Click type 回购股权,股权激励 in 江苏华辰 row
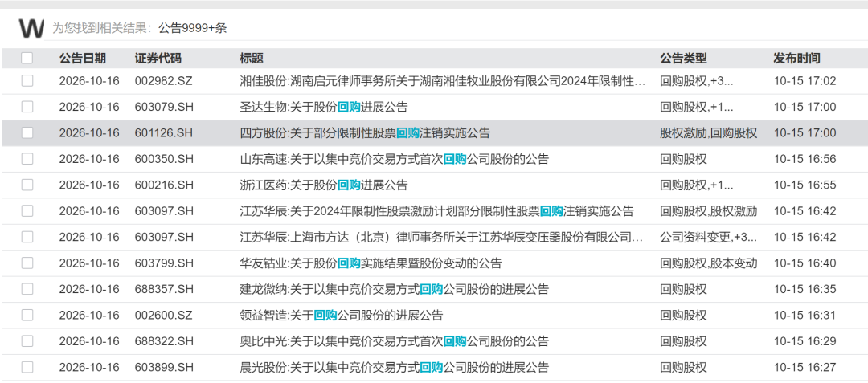868x383 pixels. coord(709,211)
